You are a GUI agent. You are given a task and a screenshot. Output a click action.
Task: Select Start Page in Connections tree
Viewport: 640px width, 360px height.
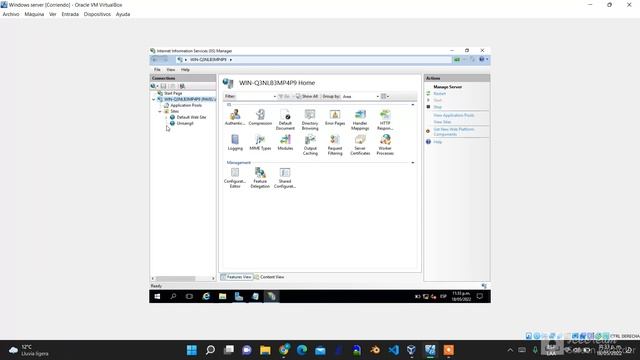[x=173, y=93]
